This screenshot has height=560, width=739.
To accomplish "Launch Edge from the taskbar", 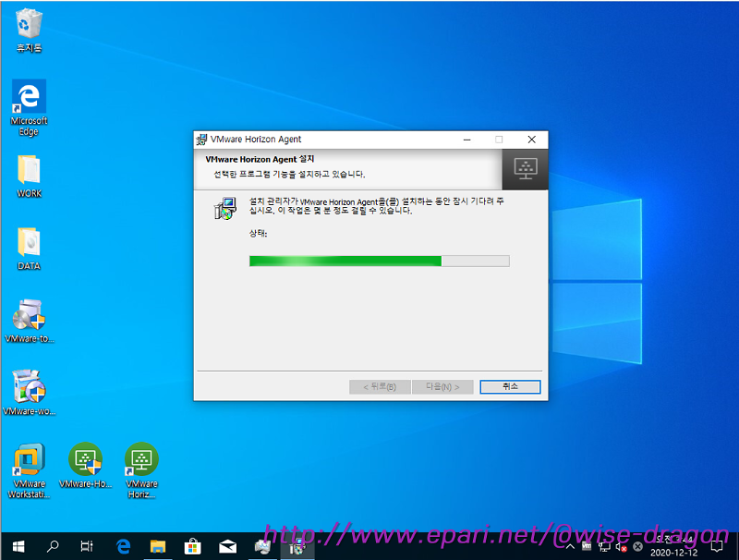I will coord(123,547).
